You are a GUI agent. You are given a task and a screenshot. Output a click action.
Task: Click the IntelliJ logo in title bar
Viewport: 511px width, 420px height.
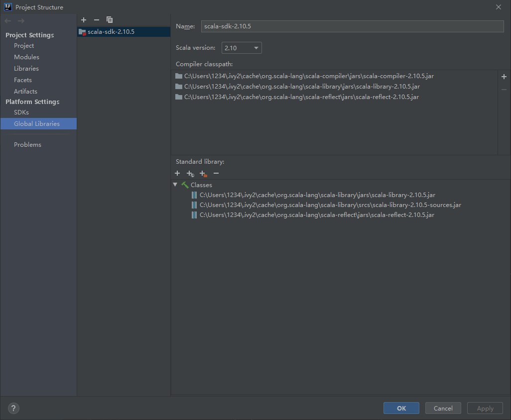pyautogui.click(x=8, y=7)
